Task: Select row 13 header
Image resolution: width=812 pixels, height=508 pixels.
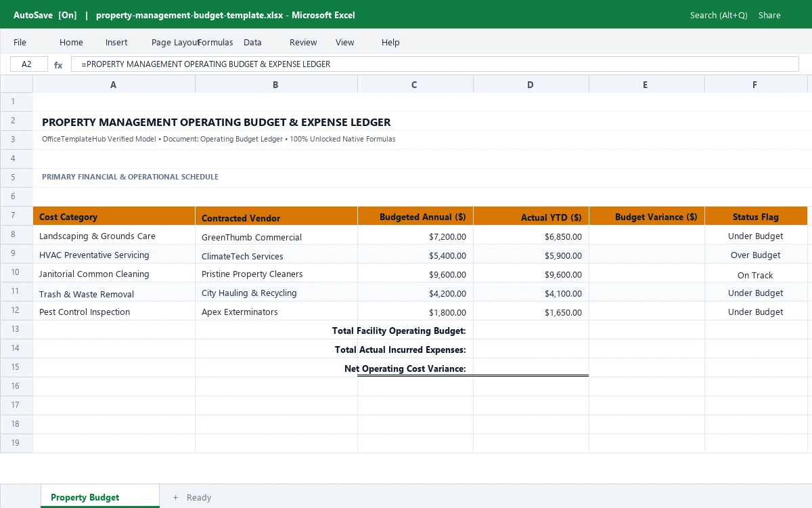Action: click(x=16, y=329)
